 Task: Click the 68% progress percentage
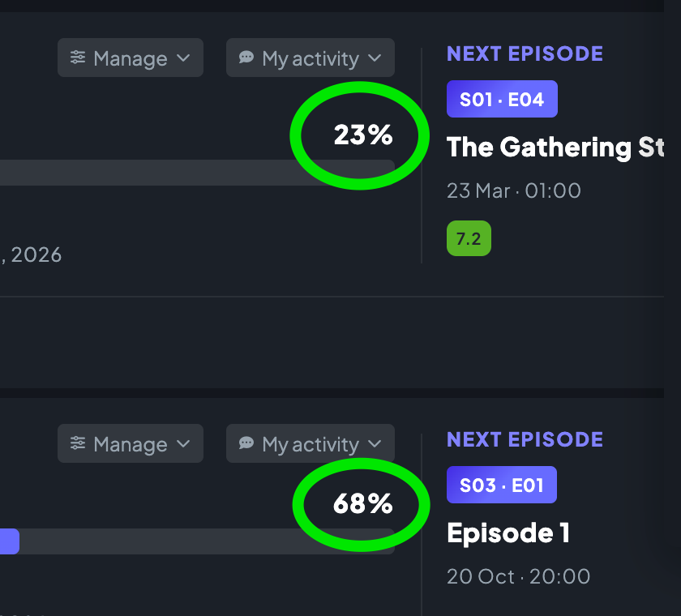[363, 503]
